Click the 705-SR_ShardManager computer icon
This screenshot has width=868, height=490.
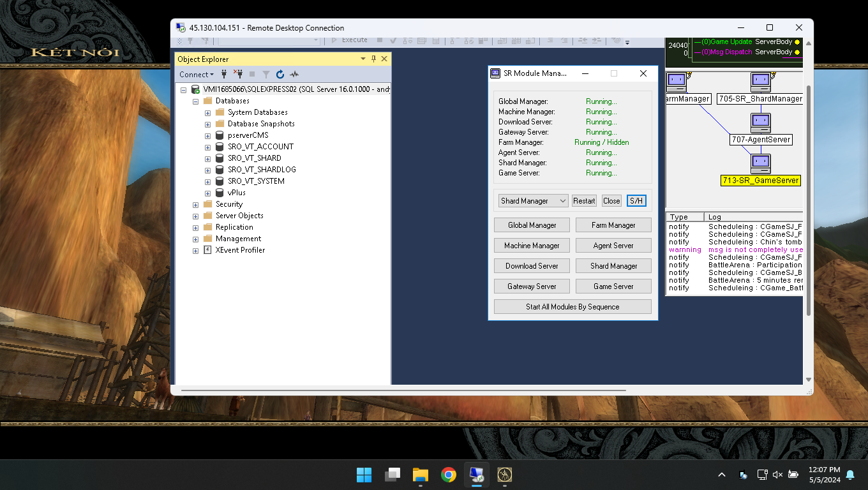click(x=761, y=82)
